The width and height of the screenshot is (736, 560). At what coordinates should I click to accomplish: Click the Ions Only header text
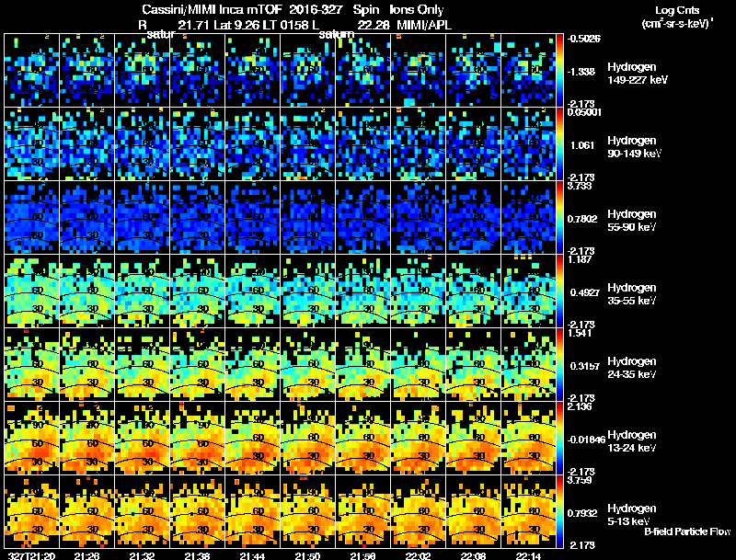pos(416,9)
